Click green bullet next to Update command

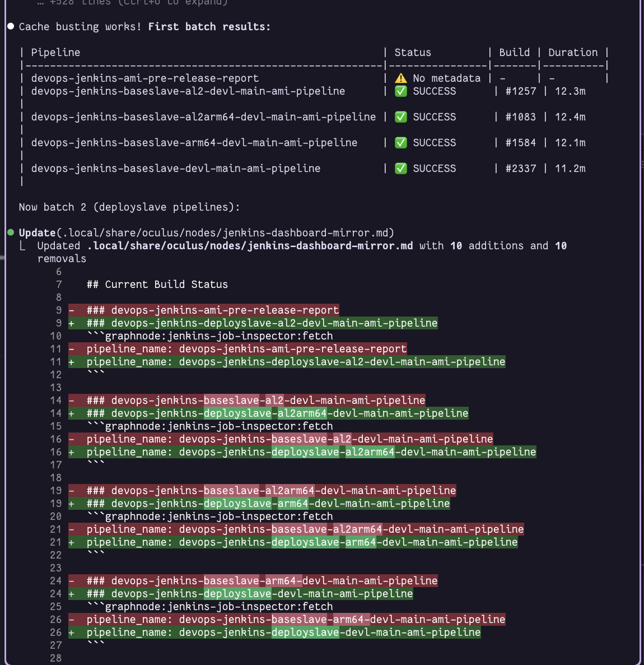pos(11,232)
